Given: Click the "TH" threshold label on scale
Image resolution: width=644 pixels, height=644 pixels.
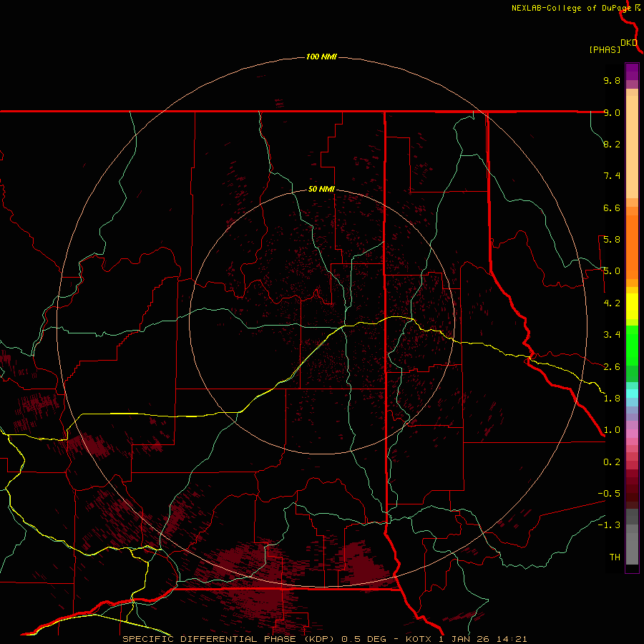Looking at the screenshot, I should click(x=615, y=557).
